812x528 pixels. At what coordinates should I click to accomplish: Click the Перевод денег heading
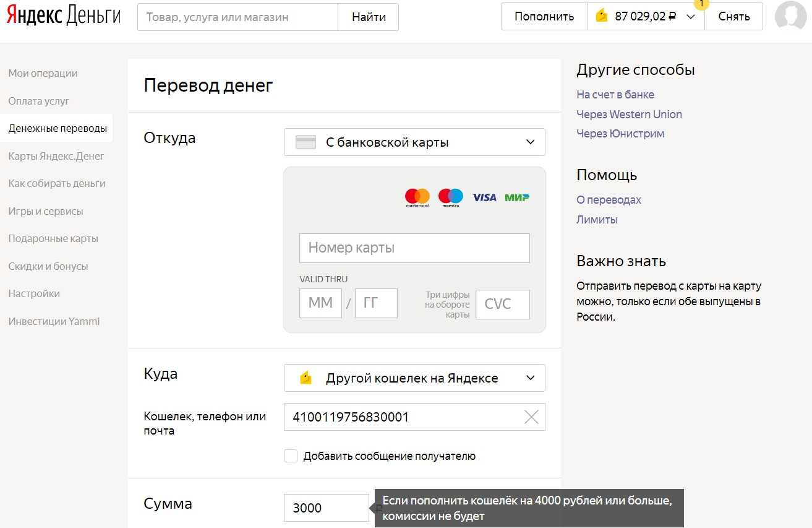(x=208, y=85)
